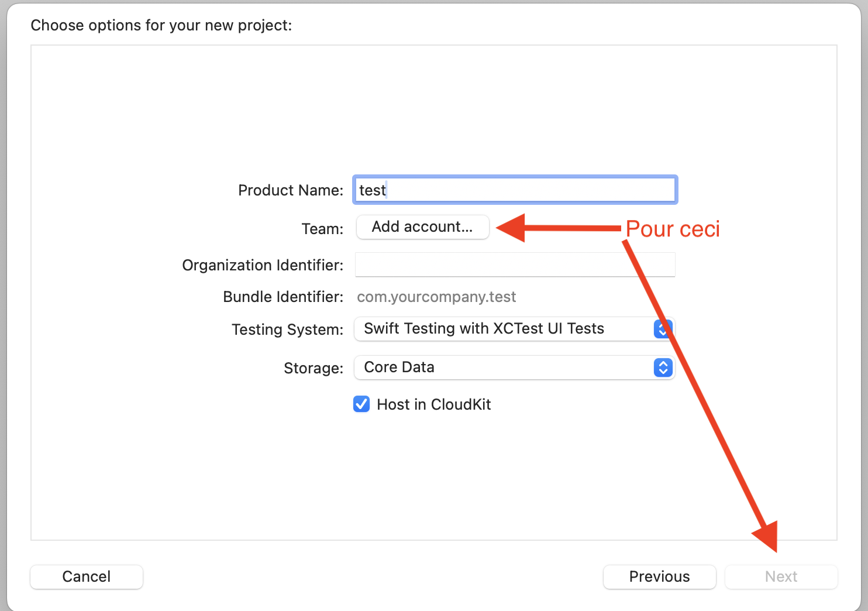Viewport: 868px width, 611px height.
Task: Go back with the Previous button
Action: tap(659, 576)
